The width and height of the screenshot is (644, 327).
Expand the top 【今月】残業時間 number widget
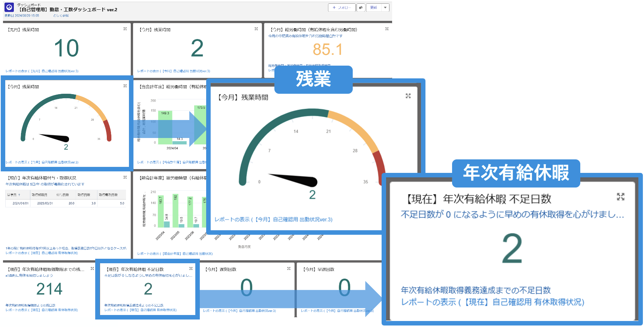[256, 29]
